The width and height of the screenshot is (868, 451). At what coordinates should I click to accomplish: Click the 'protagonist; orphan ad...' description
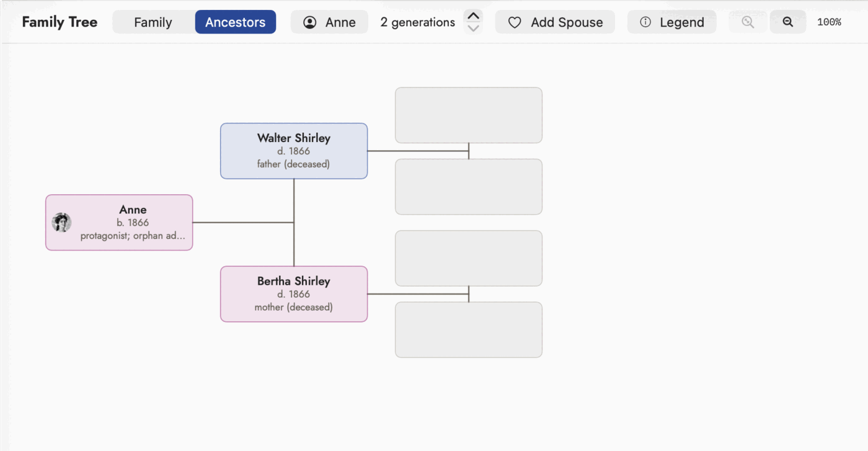(x=133, y=236)
